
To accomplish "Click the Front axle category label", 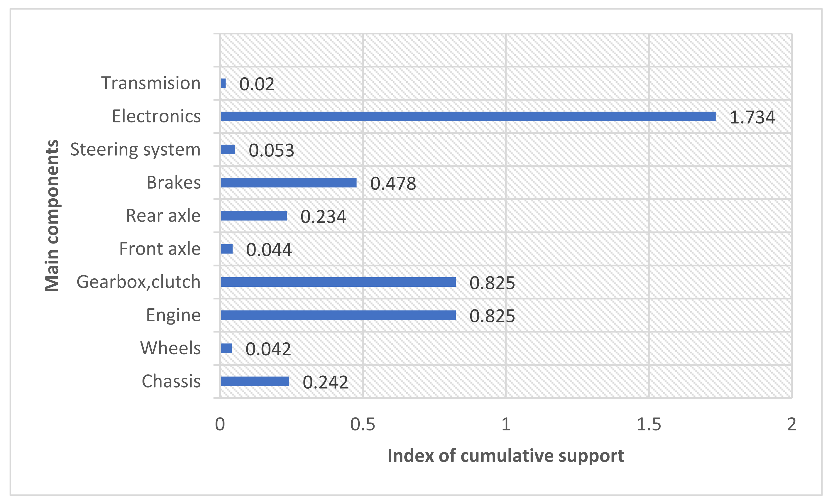I will pos(160,249).
